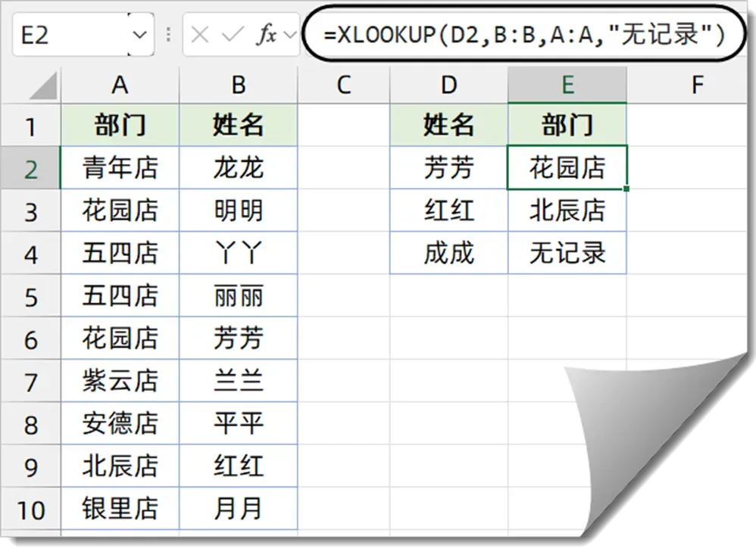
Task: Click cell A4 '五四店'
Action: click(120, 253)
